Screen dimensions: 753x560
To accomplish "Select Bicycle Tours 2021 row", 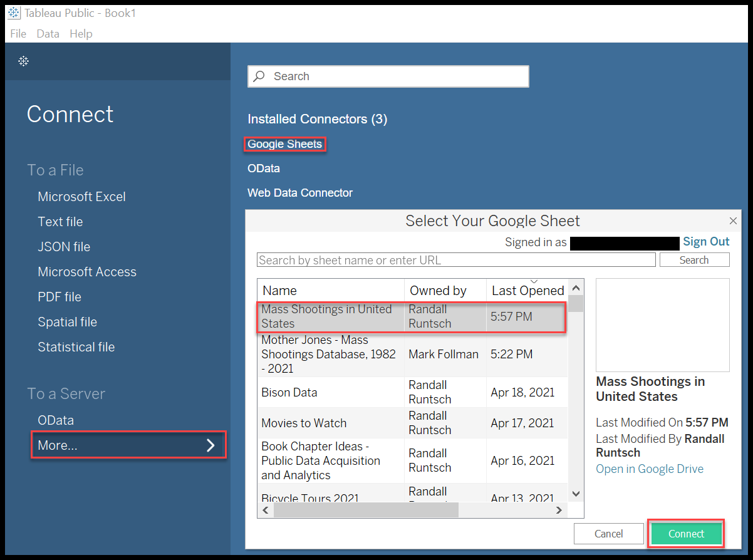I will pos(413,493).
